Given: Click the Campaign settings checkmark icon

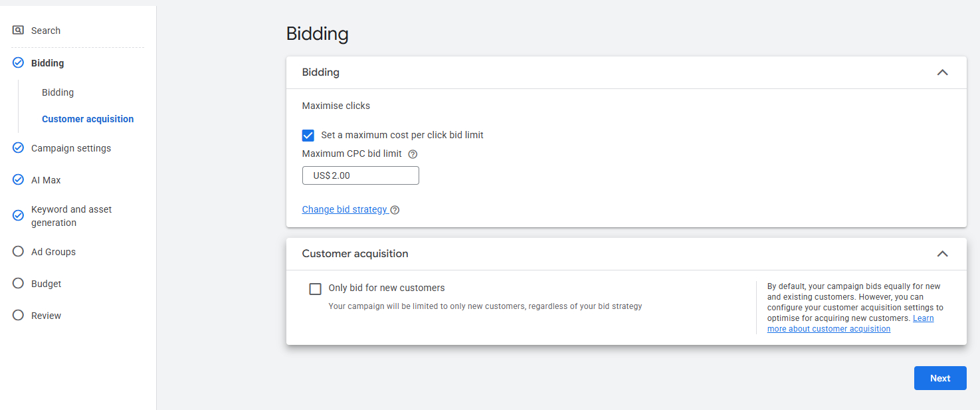Looking at the screenshot, I should point(19,148).
